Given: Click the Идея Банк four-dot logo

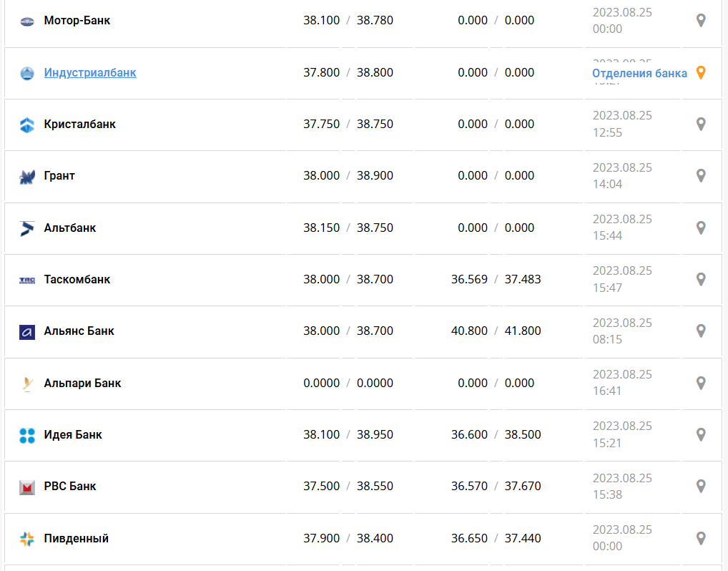Looking at the screenshot, I should [x=27, y=435].
